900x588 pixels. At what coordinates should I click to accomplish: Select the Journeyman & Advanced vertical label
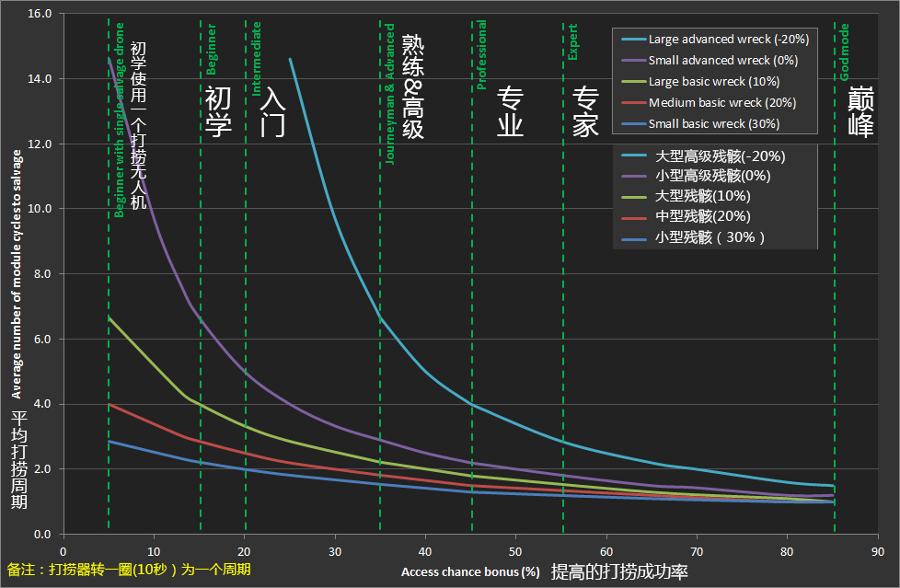click(390, 94)
